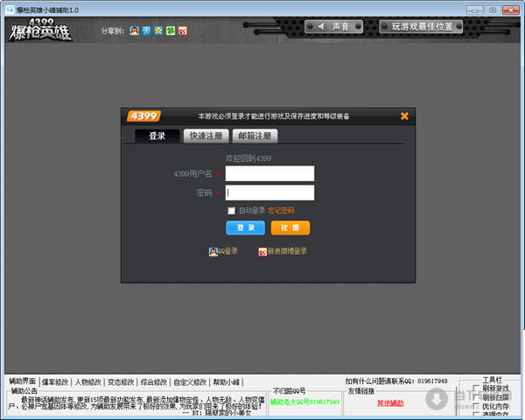Share to Sina Weibo icon in header
This screenshot has height=420, width=525.
[183, 31]
